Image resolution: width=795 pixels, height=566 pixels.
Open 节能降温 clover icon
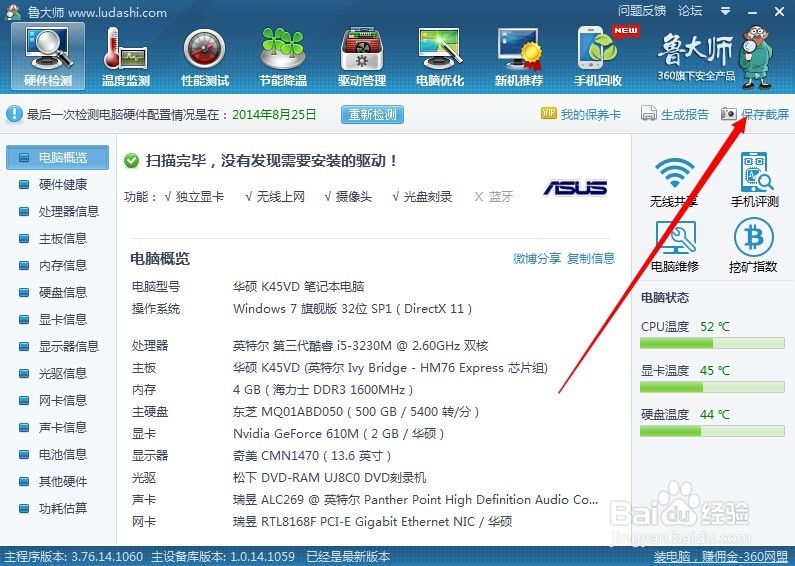pyautogui.click(x=283, y=56)
